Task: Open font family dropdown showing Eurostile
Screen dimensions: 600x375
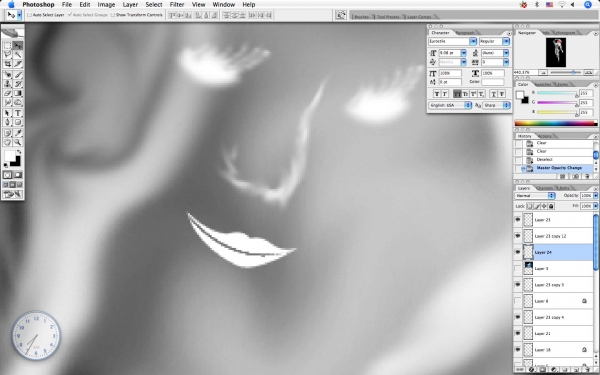Action: coord(473,41)
